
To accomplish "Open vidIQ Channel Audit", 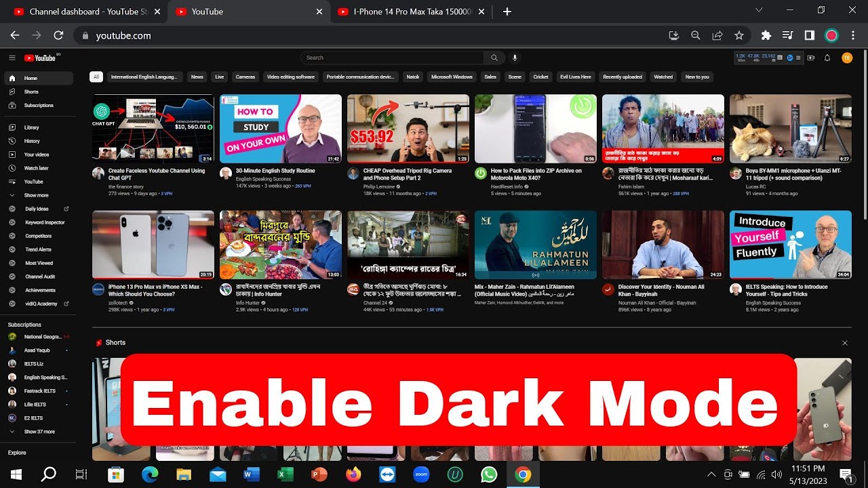I will coord(40,277).
